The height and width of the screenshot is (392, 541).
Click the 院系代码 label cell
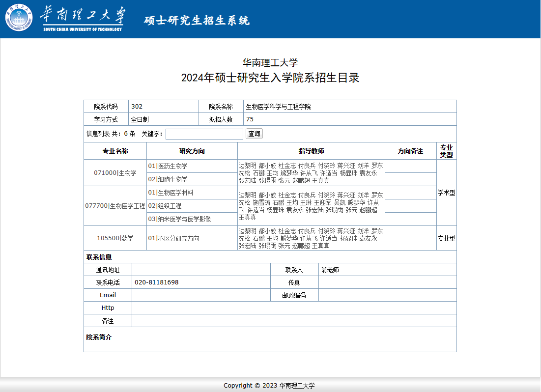click(106, 107)
